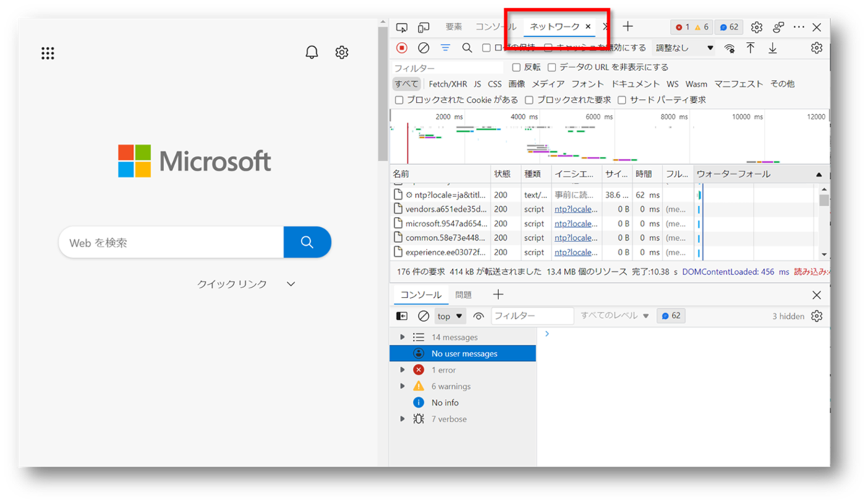The height and width of the screenshot is (504, 868).
Task: Click the Web を検索 search box
Action: pyautogui.click(x=171, y=242)
